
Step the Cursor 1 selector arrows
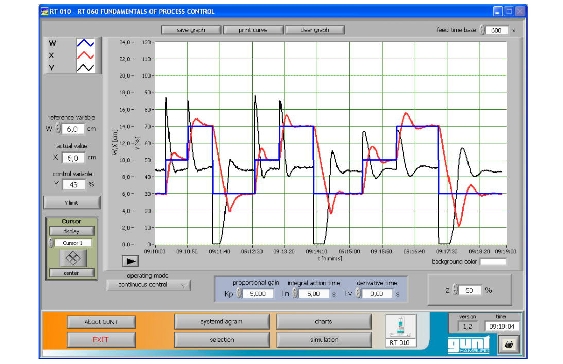coord(51,243)
